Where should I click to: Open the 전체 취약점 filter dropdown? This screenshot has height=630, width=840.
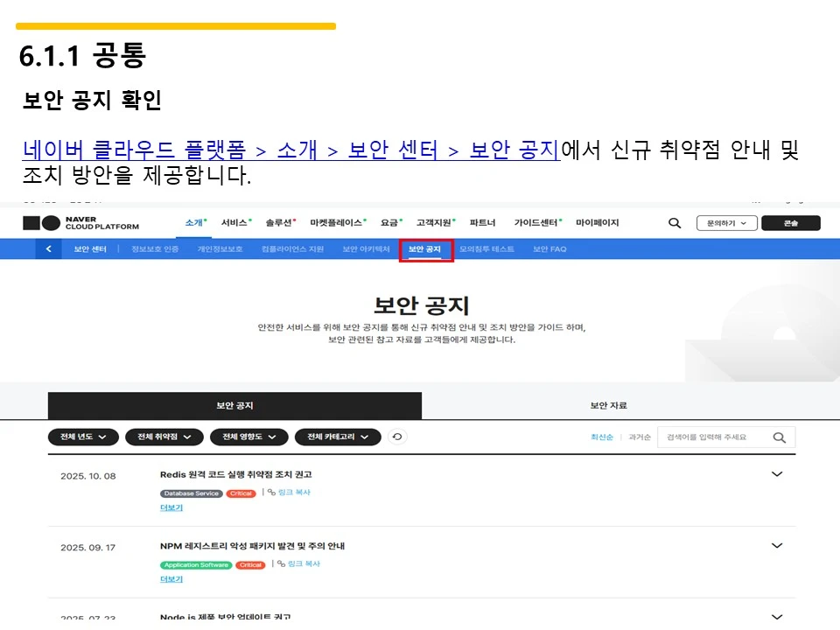coord(164,436)
